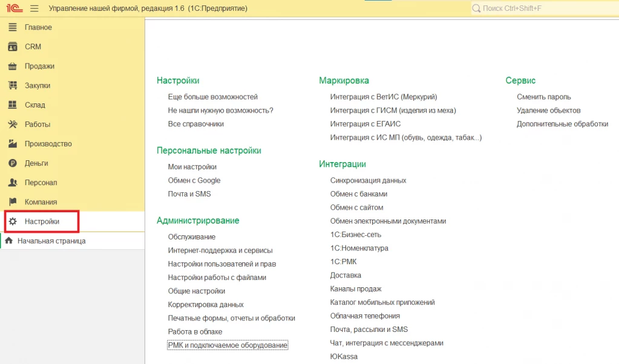This screenshot has height=364, width=619.
Task: Click the Производство factory icon
Action: click(x=13, y=143)
